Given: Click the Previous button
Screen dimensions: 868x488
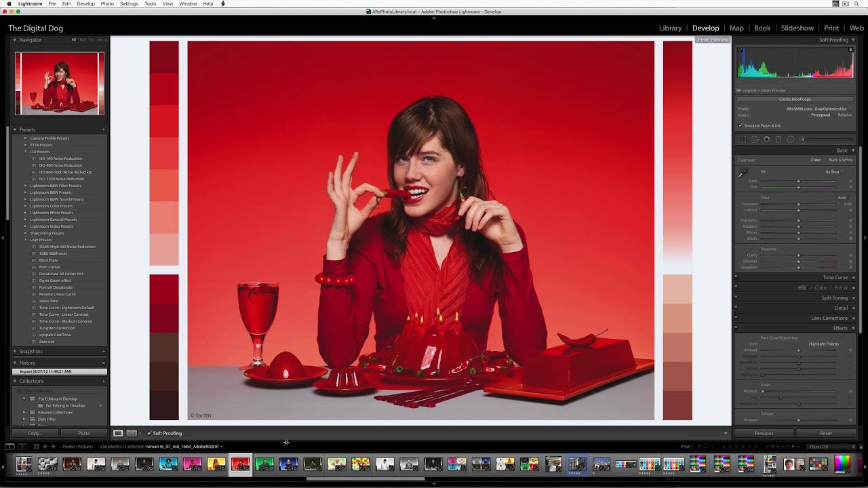Looking at the screenshot, I should [x=764, y=433].
